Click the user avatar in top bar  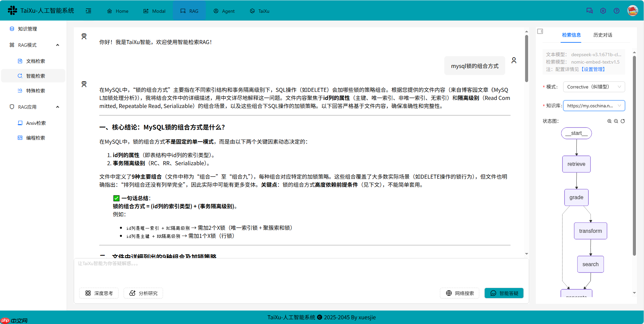coord(633,10)
